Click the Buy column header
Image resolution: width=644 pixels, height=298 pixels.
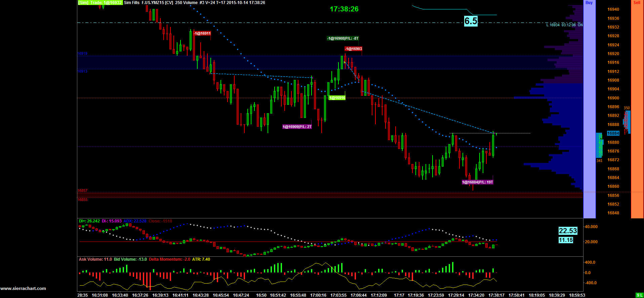coord(589,3)
